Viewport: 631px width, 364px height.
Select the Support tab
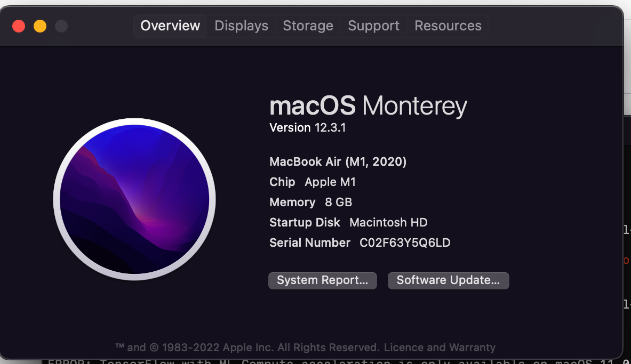pyautogui.click(x=373, y=26)
